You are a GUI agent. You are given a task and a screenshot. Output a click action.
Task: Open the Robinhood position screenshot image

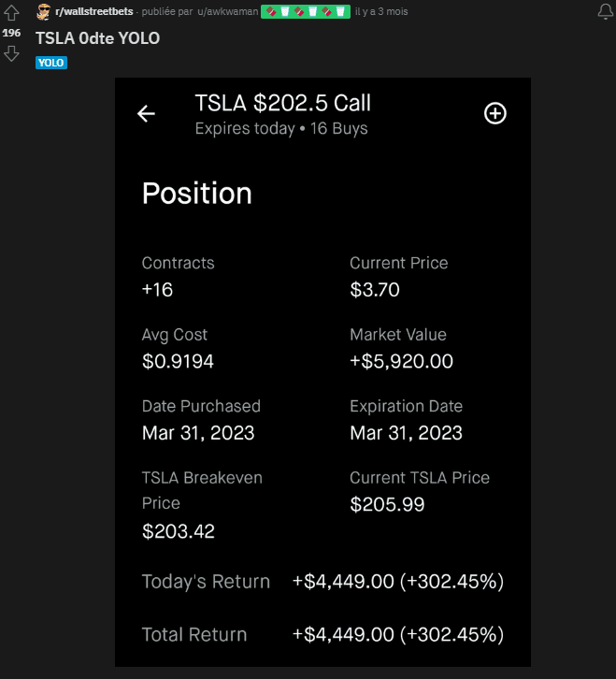click(x=322, y=372)
